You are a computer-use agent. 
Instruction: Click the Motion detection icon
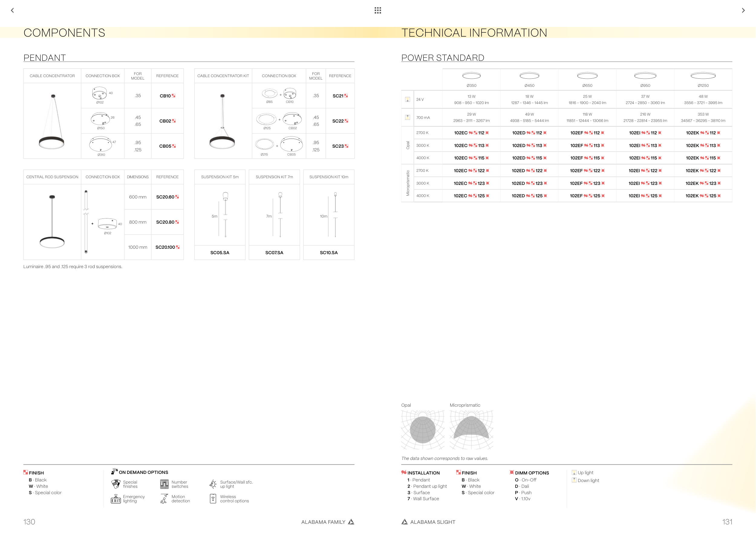164,499
